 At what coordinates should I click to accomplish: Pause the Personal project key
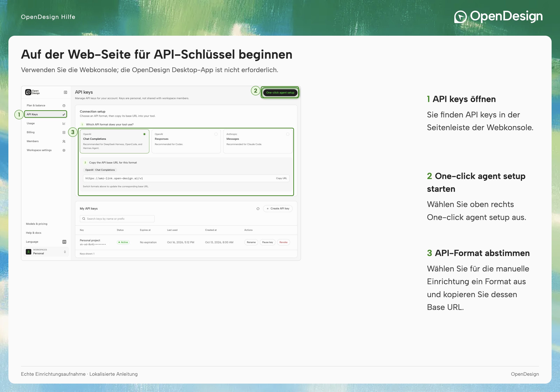coord(268,242)
